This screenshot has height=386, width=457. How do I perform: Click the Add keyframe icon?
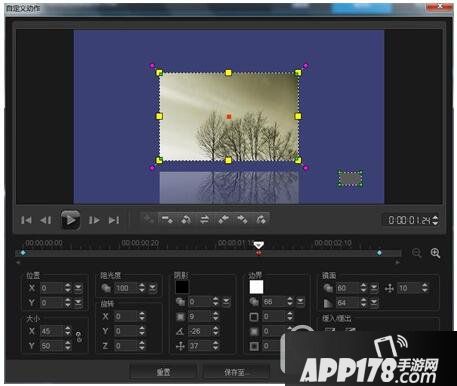point(148,219)
